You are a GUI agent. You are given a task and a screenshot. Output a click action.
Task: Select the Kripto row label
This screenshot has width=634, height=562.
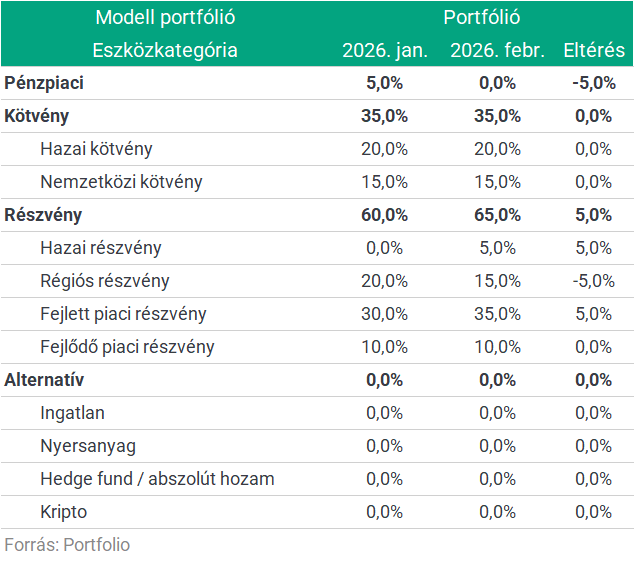coord(64,512)
